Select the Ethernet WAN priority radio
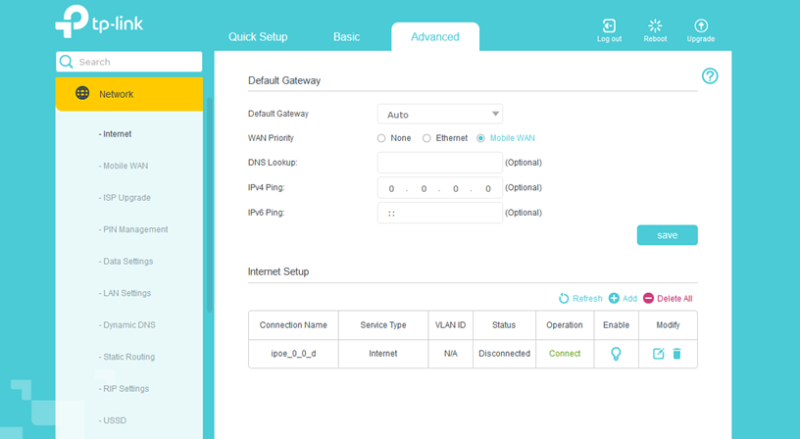The width and height of the screenshot is (800, 439). click(x=427, y=138)
